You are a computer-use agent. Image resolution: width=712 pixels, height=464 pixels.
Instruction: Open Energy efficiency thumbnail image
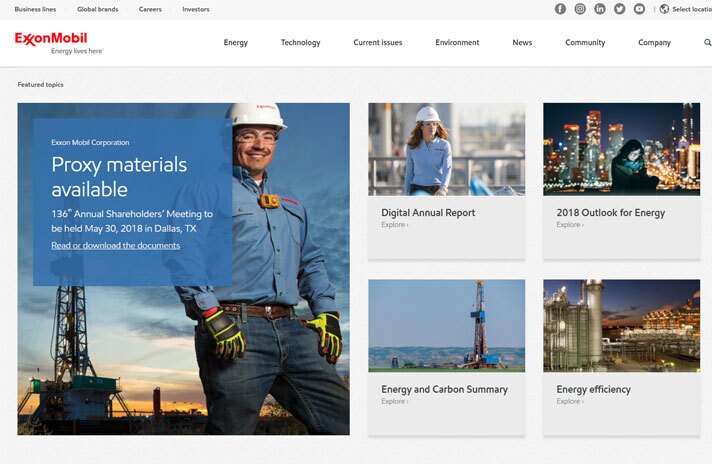point(622,326)
